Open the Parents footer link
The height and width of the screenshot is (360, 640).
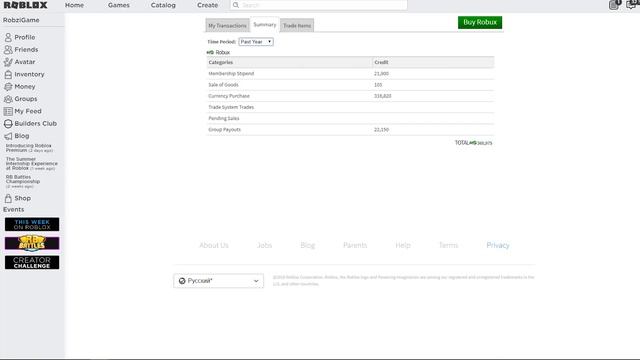click(355, 245)
